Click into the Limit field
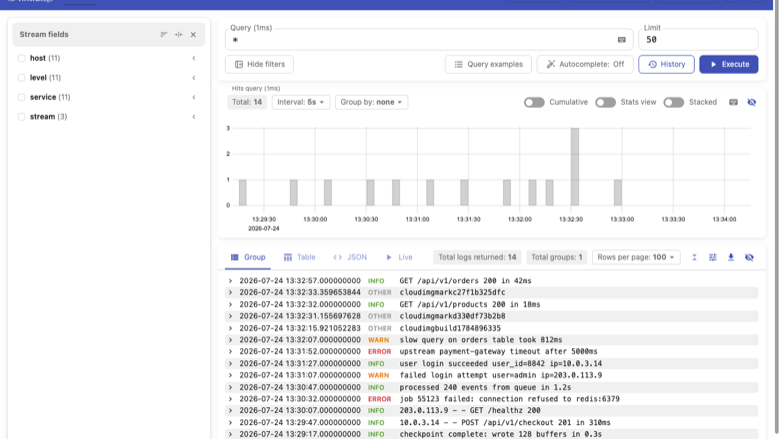Viewport: 780px width, 439px height. (x=698, y=40)
